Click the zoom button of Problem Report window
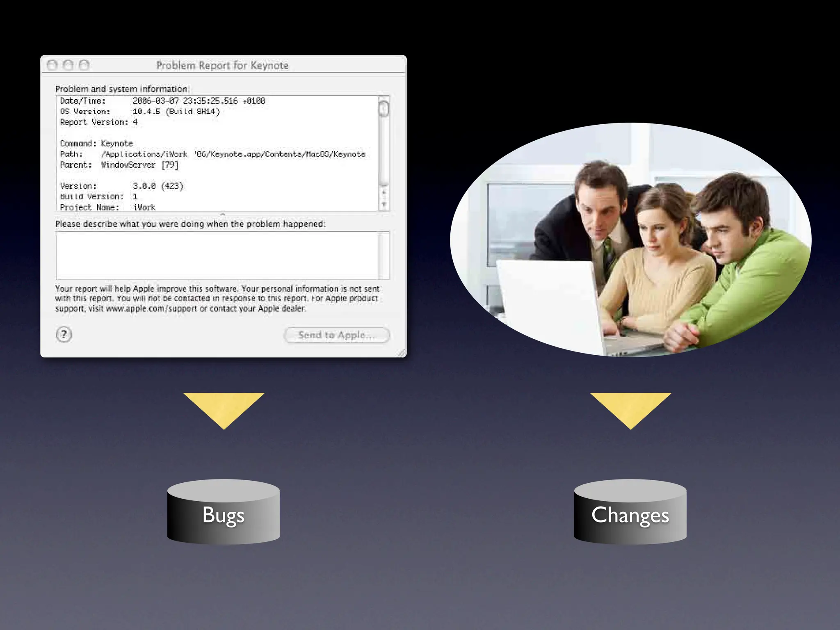840x630 pixels. point(84,65)
